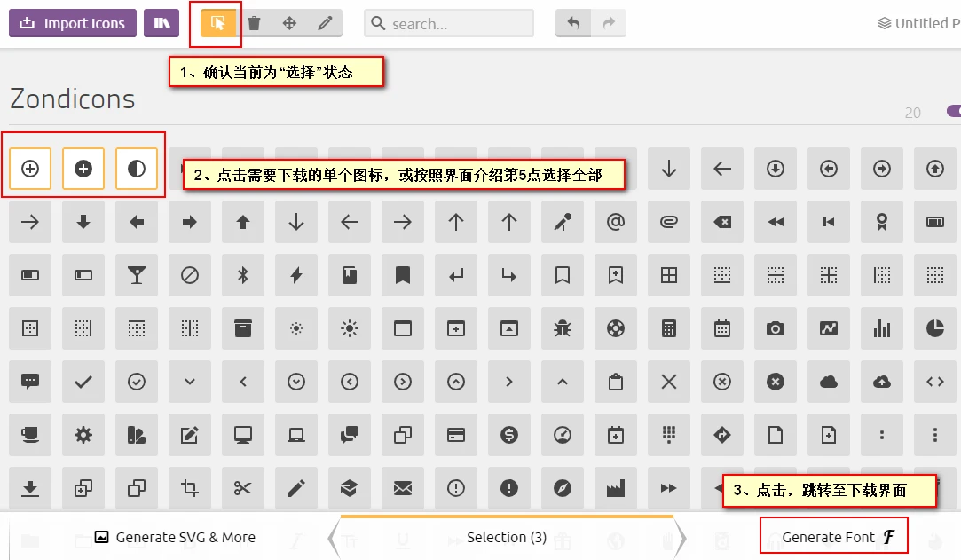Viewport: 961px width, 560px height.
Task: Select the laptop icon
Action: [x=296, y=435]
